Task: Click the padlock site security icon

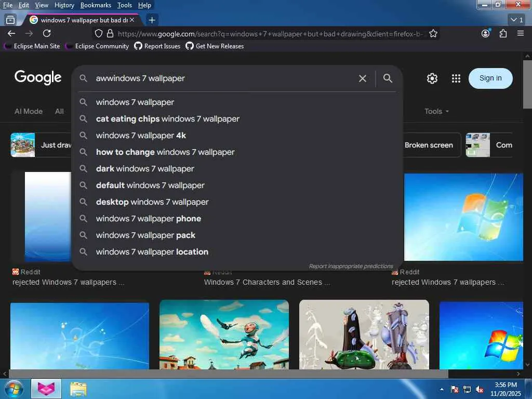Action: (x=110, y=33)
